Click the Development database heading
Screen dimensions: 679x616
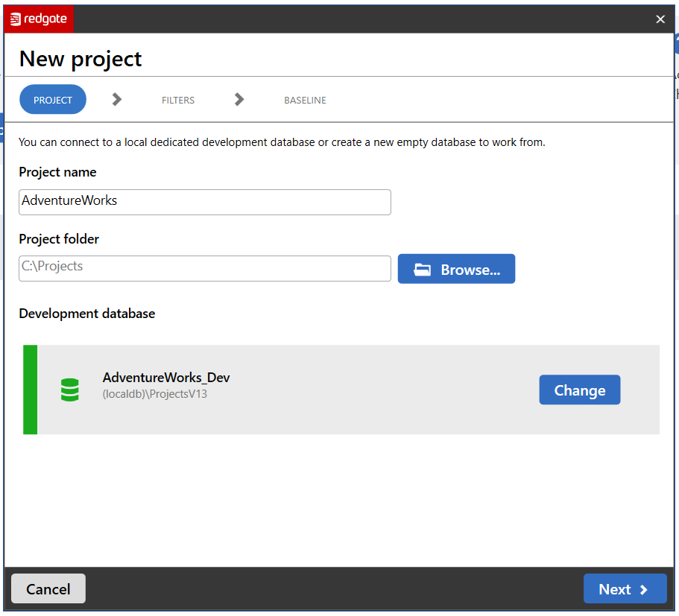coord(87,314)
